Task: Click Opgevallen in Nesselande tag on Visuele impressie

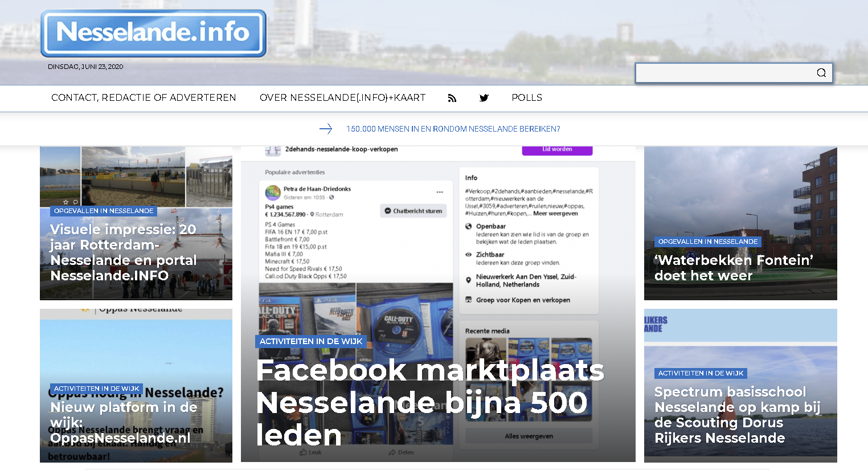Action: pos(104,211)
